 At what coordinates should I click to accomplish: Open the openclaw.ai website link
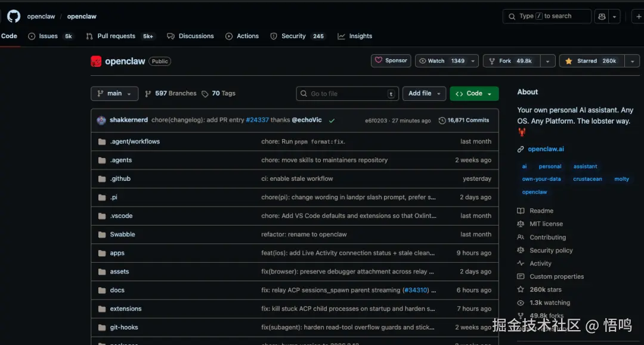[x=546, y=149]
